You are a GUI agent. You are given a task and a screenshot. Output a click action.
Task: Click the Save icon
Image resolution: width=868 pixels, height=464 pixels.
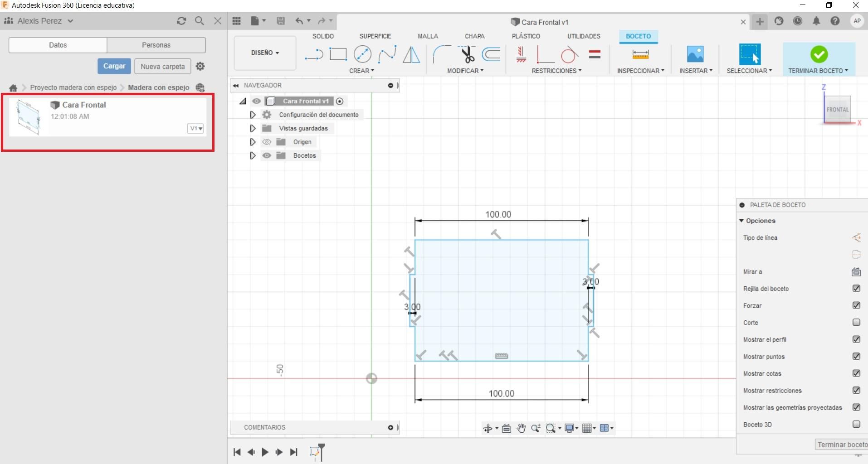click(x=281, y=21)
